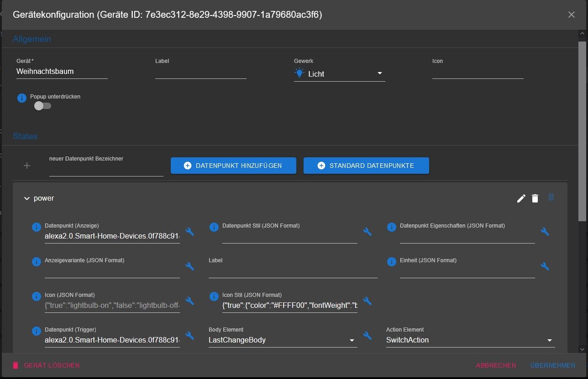Open the Action Element dropdown SwitchAction
Viewport: 588px width, 379px height.
pos(470,340)
